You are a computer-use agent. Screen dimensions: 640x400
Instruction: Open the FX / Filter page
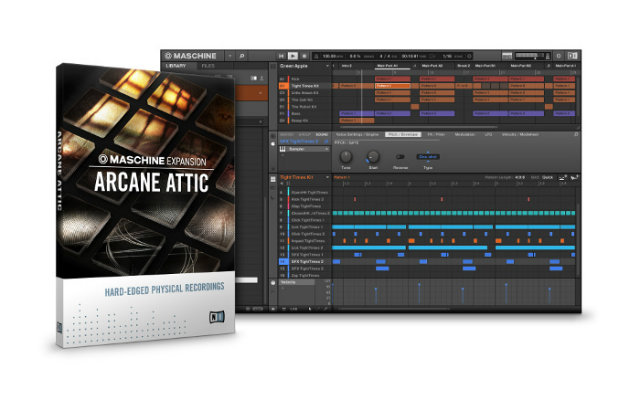click(x=436, y=134)
